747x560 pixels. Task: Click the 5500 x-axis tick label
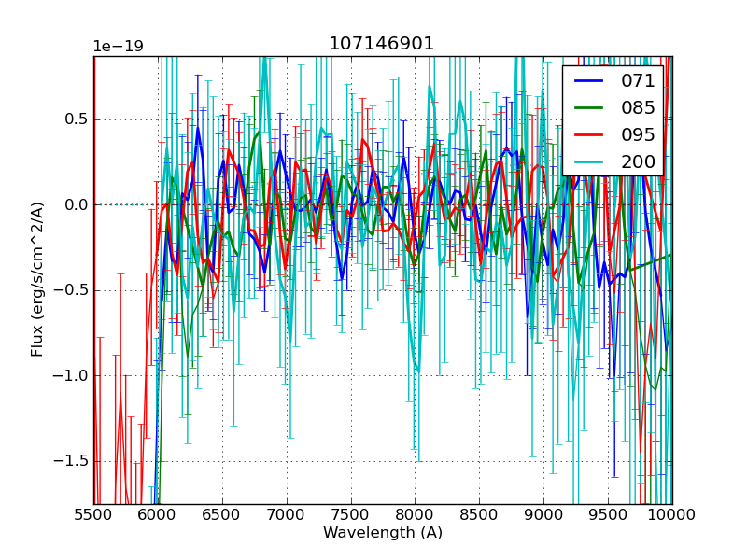[x=93, y=514]
